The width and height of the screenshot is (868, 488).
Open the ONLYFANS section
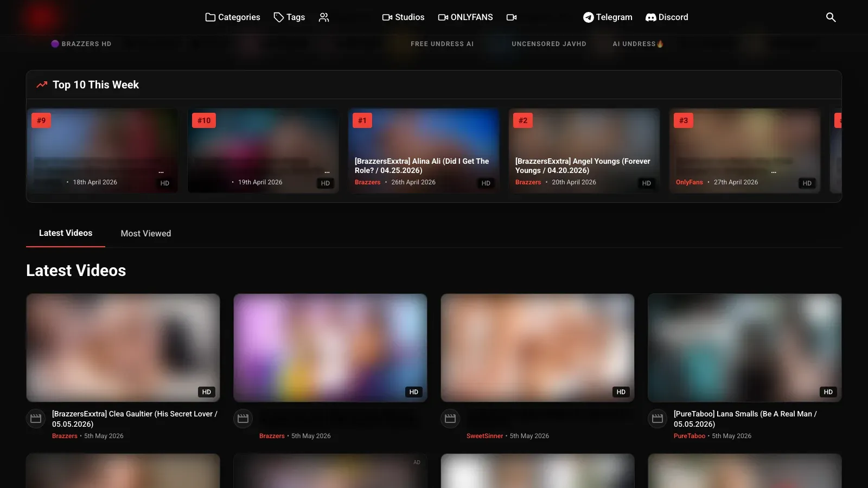coord(465,17)
